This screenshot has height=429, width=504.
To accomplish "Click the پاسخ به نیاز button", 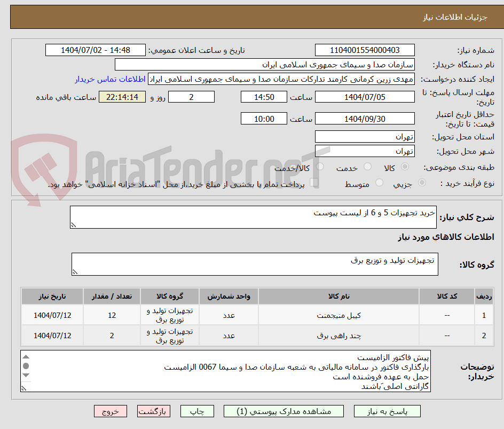I will pyautogui.click(x=387, y=411).
